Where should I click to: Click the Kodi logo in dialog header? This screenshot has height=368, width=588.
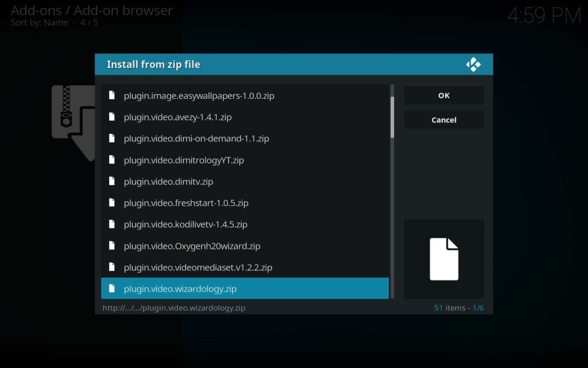pyautogui.click(x=473, y=64)
